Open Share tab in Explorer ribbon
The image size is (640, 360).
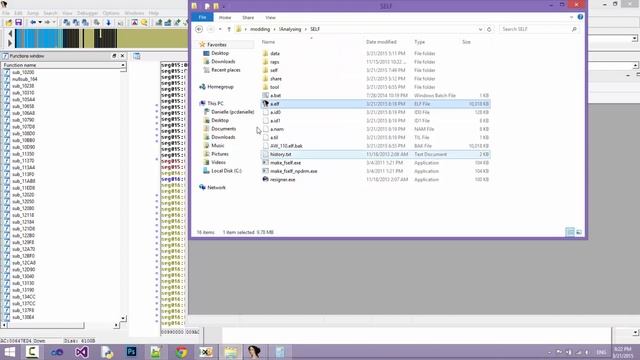point(248,18)
